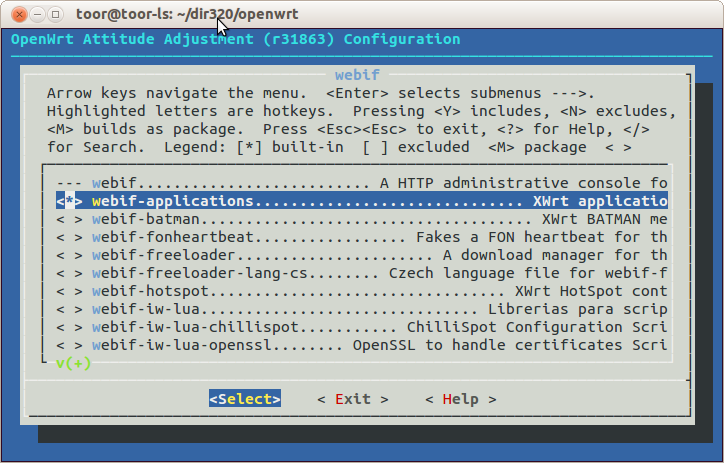Minimize the terminal window
Viewport: 724px width, 463px height.
click(37, 15)
